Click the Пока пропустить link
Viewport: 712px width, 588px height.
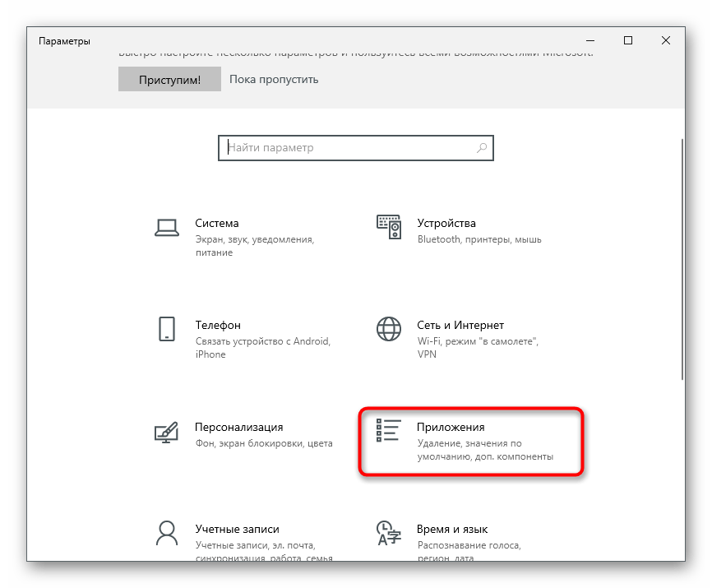pos(274,80)
